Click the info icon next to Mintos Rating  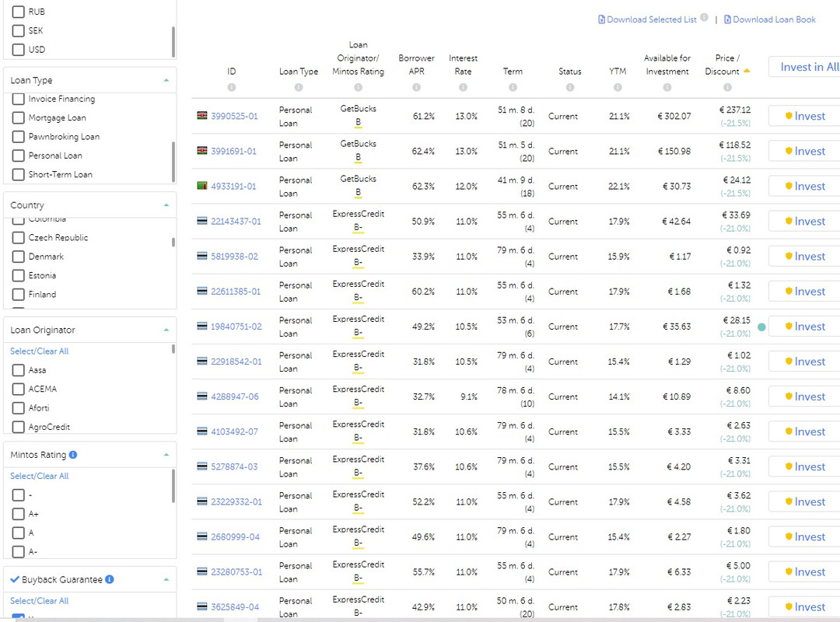73,454
